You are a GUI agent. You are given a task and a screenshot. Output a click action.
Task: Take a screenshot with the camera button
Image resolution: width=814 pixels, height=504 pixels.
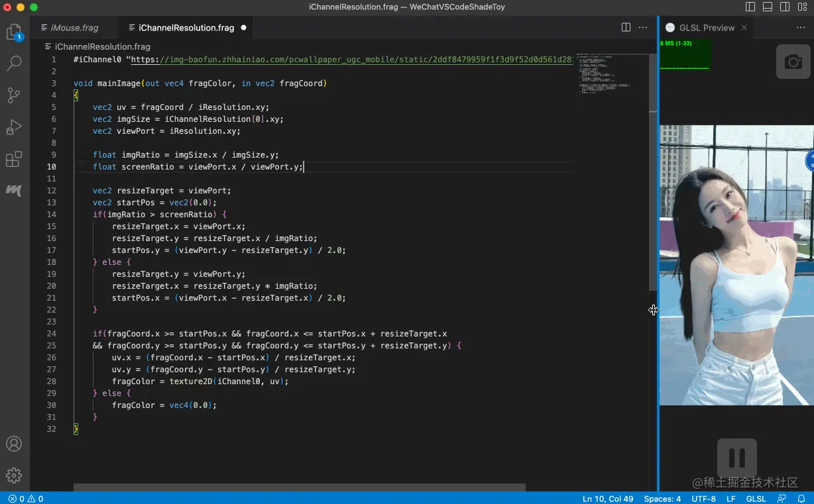(x=793, y=62)
